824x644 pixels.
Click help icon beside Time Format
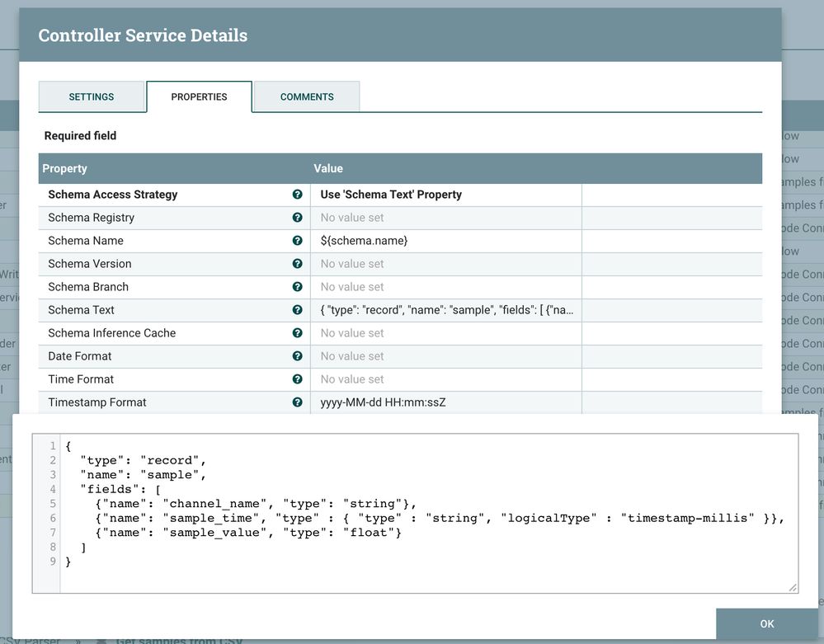point(297,379)
